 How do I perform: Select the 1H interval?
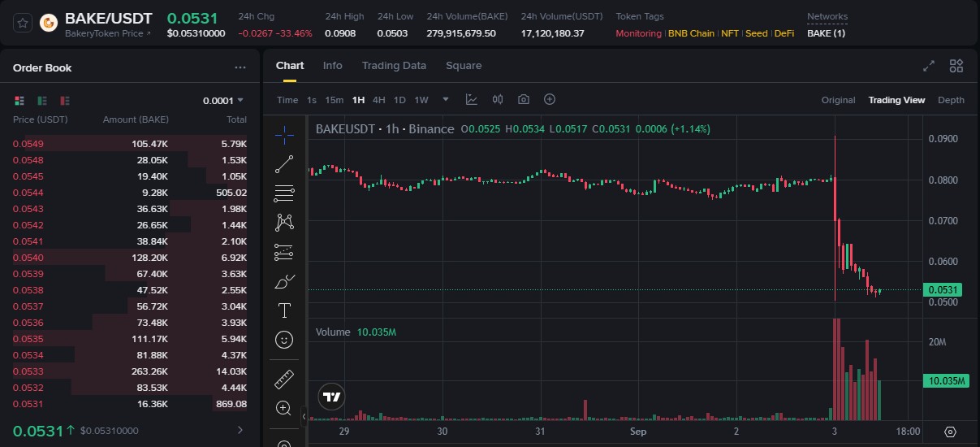[358, 100]
